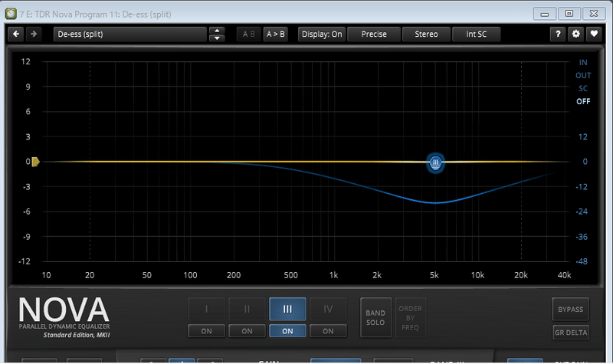Select the SC analyzer option
613x364 pixels.
click(x=583, y=88)
